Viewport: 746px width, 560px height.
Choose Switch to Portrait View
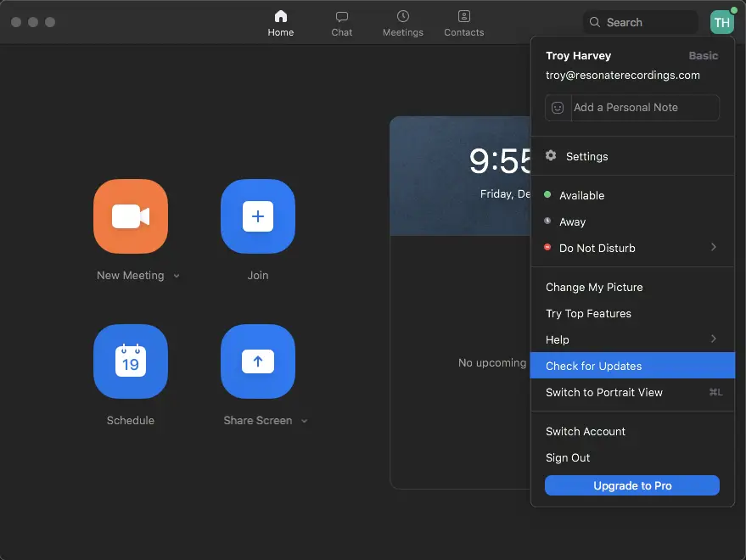click(x=604, y=392)
